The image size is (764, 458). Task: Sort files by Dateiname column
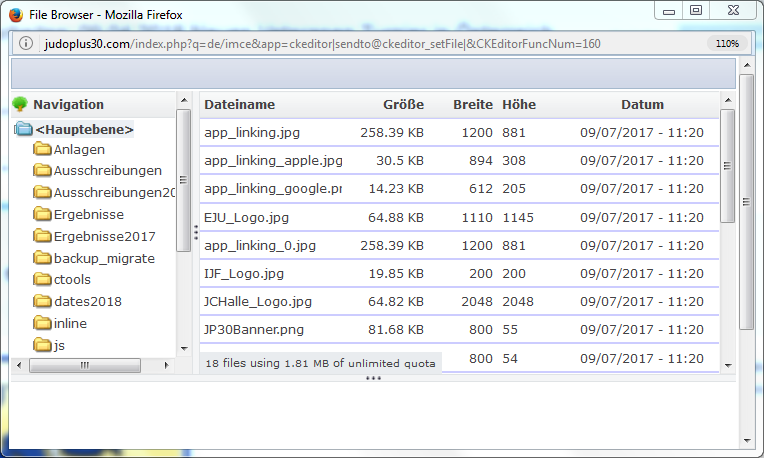(x=239, y=105)
